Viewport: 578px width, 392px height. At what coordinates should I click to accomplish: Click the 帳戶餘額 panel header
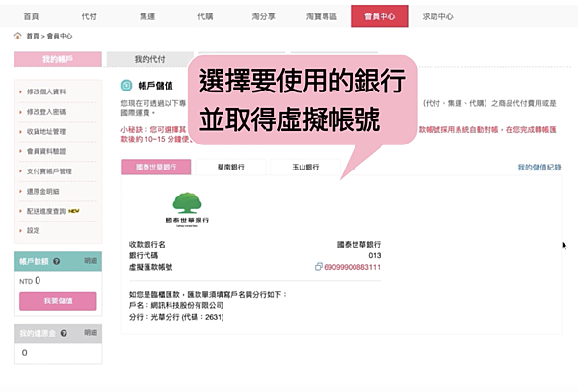tap(58, 262)
